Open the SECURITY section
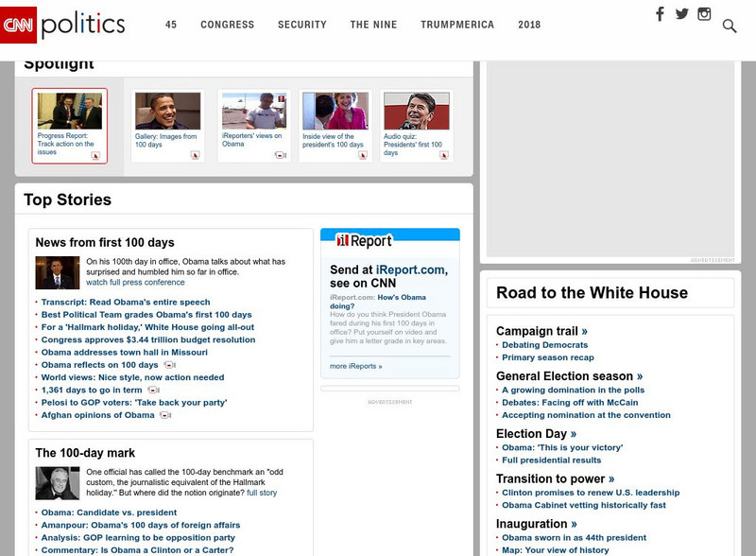 pyautogui.click(x=301, y=25)
